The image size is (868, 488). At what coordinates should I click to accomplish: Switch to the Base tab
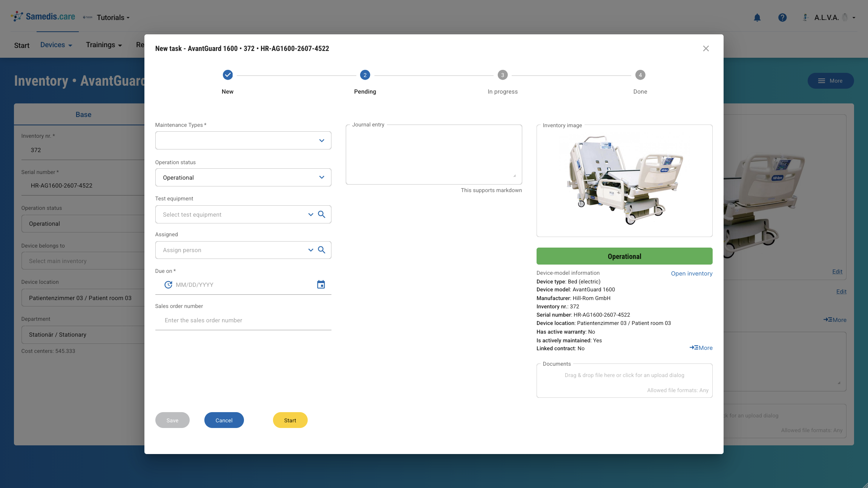(83, 114)
